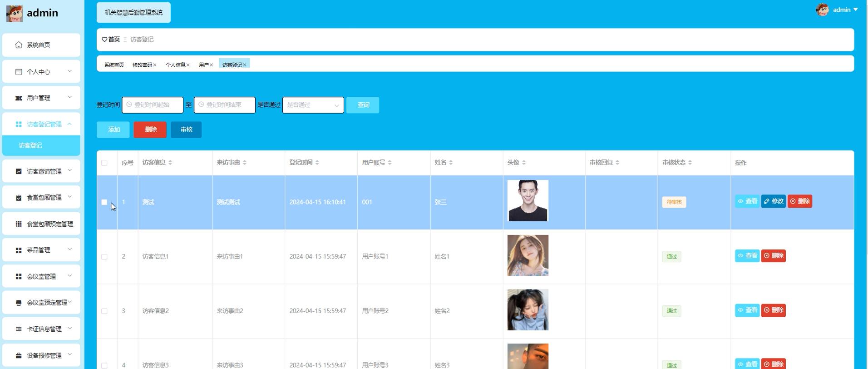Close the 个人信息 tab
This screenshot has height=369, width=868.
(188, 65)
